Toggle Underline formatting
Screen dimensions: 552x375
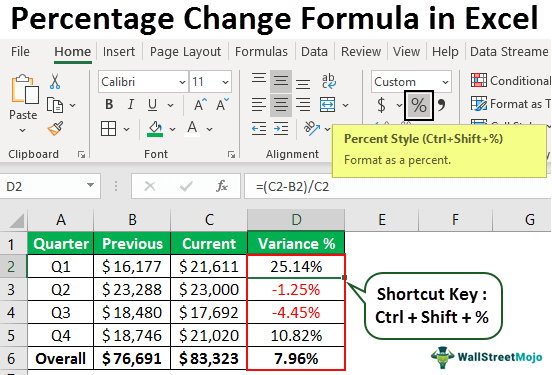152,105
